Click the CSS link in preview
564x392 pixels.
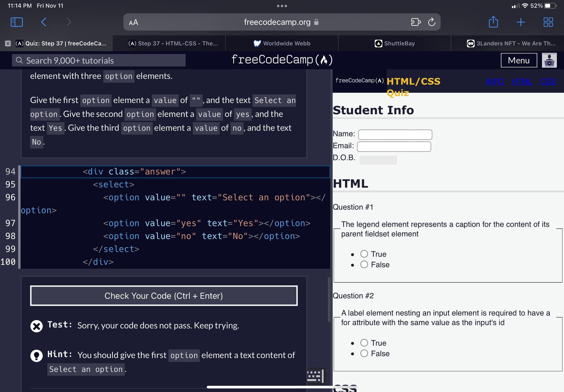(x=548, y=82)
